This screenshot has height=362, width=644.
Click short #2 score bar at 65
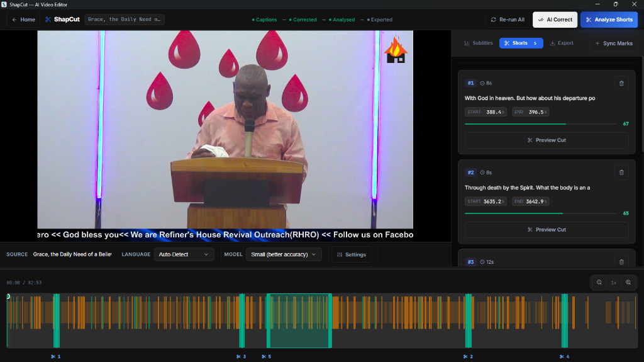click(540, 213)
